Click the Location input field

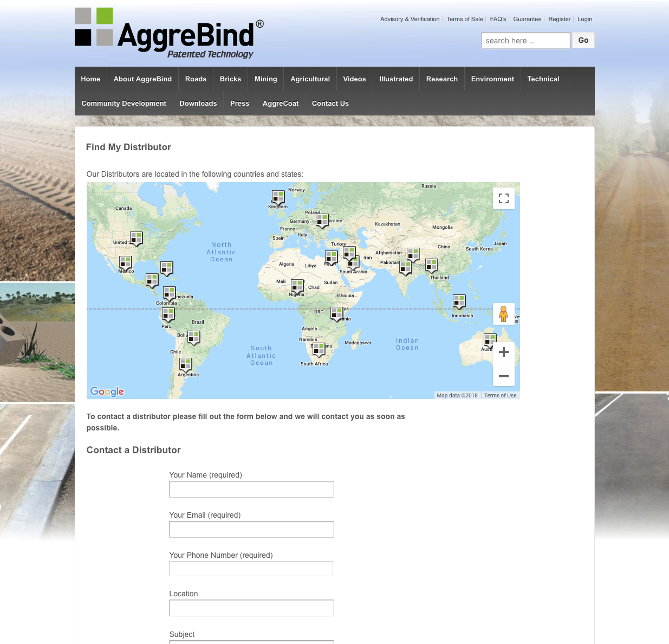(x=251, y=608)
